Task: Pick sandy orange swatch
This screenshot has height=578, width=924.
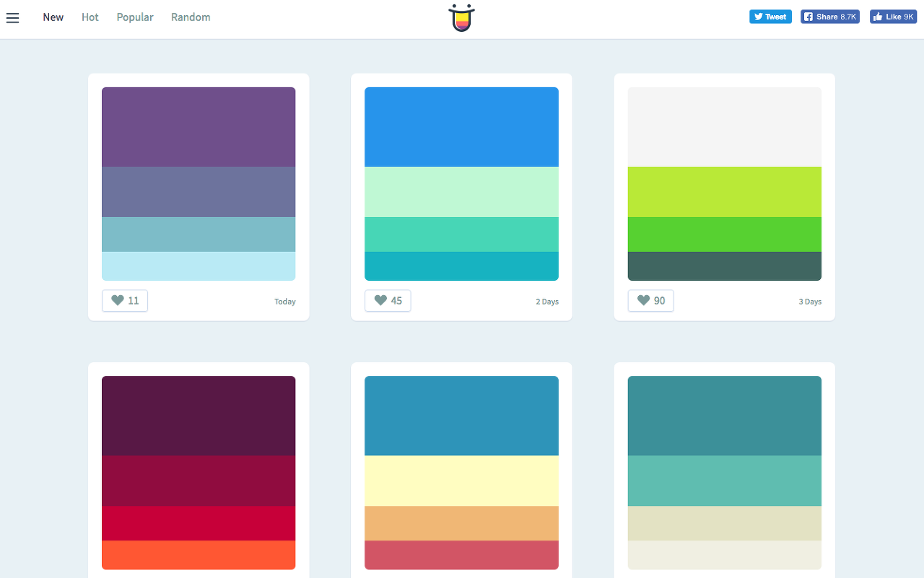Action: coord(461,523)
